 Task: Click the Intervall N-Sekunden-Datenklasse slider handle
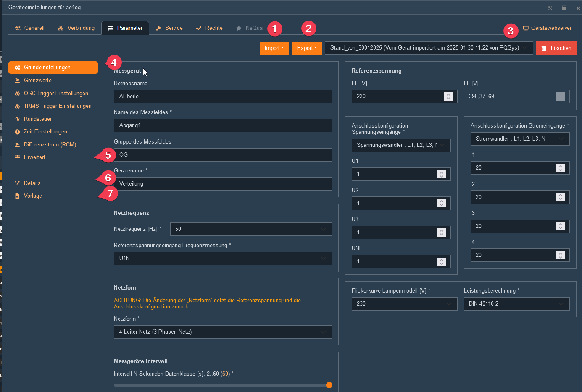(329, 385)
